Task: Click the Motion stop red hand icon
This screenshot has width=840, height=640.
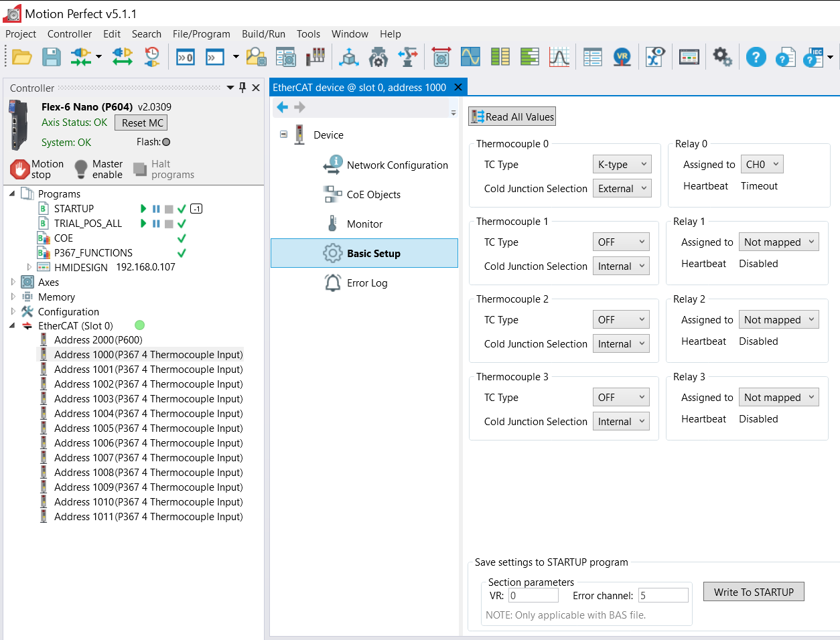Action: click(x=20, y=169)
